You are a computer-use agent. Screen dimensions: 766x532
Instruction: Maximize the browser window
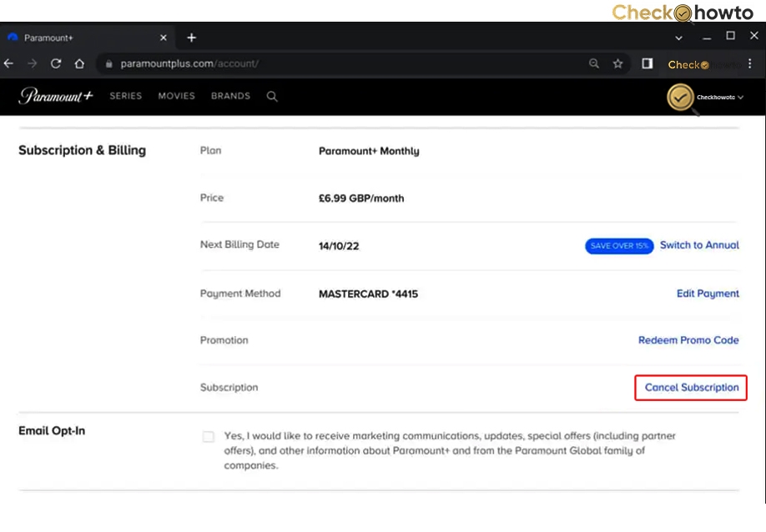click(x=730, y=36)
